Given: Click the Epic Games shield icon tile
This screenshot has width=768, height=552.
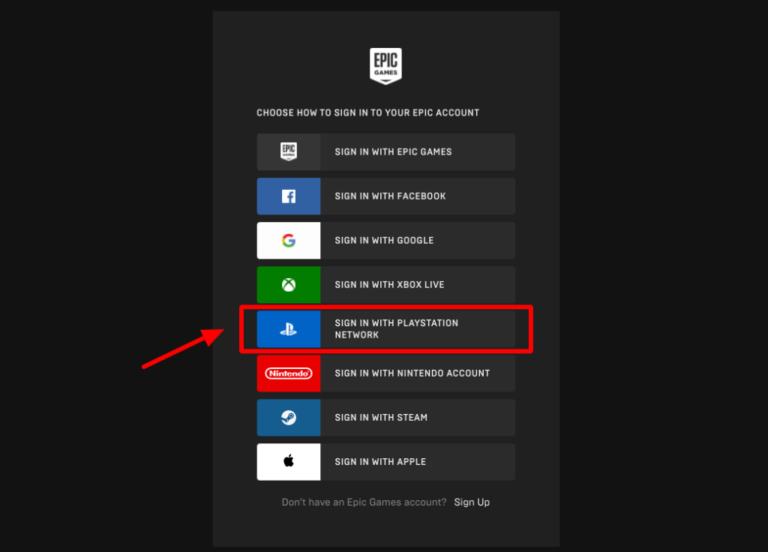Looking at the screenshot, I should point(288,152).
